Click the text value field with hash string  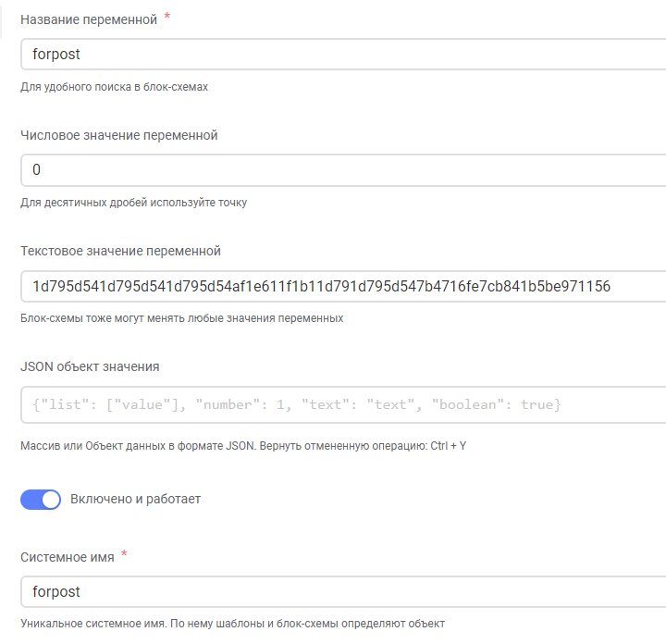343,286
